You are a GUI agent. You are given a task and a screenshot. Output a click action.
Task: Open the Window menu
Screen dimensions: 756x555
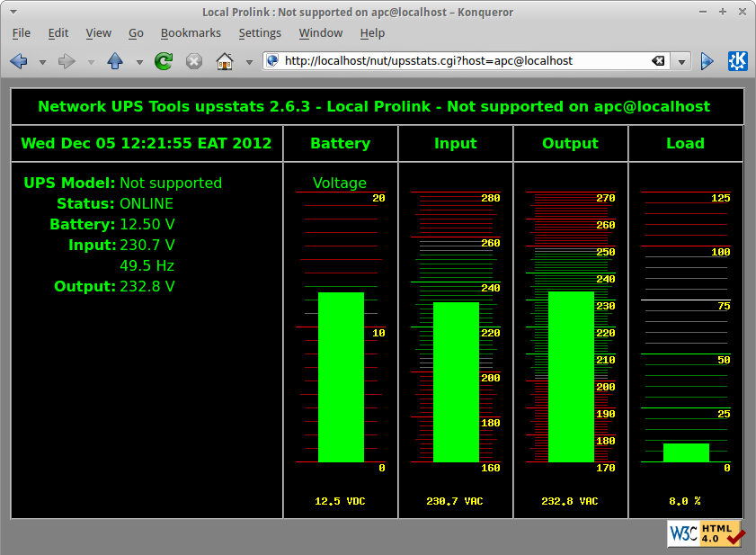[x=321, y=32]
